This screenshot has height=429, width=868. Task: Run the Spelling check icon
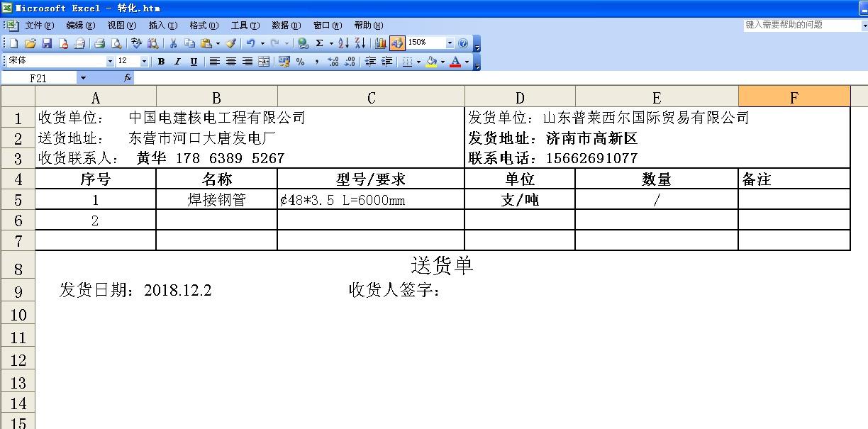click(137, 43)
